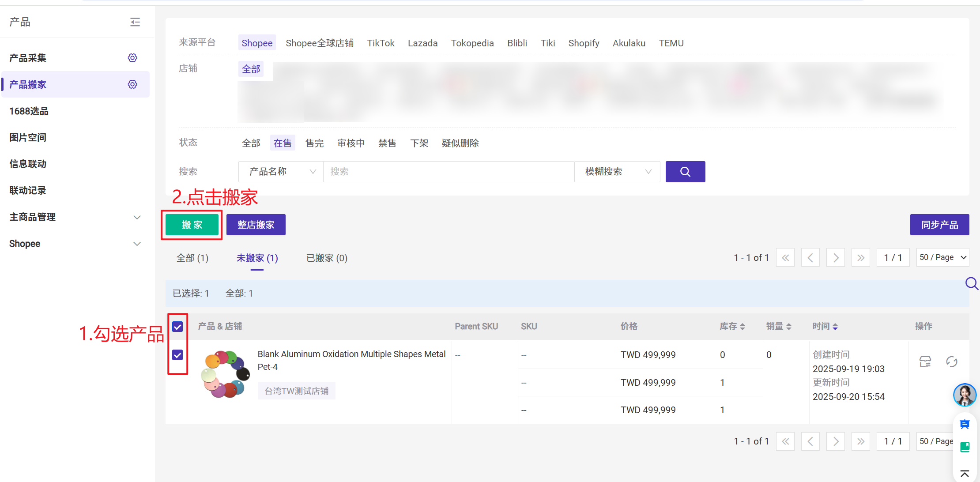Open settings gear next to 产品搬家
Viewport: 980px width, 482px height.
tap(132, 84)
